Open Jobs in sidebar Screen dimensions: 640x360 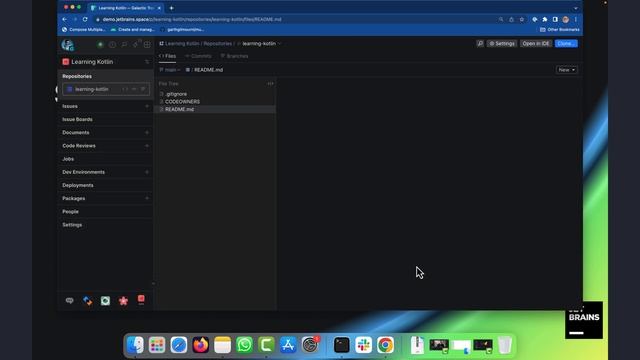(68, 159)
